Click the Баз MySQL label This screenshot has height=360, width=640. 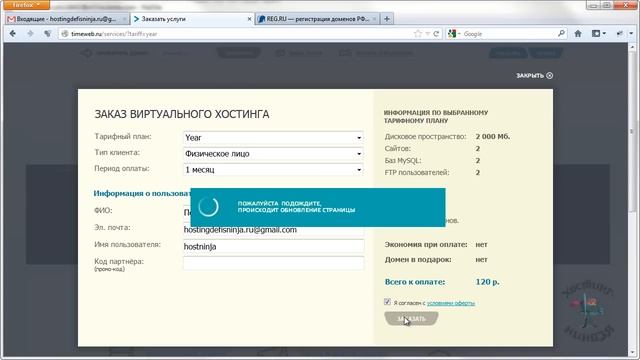(x=403, y=161)
